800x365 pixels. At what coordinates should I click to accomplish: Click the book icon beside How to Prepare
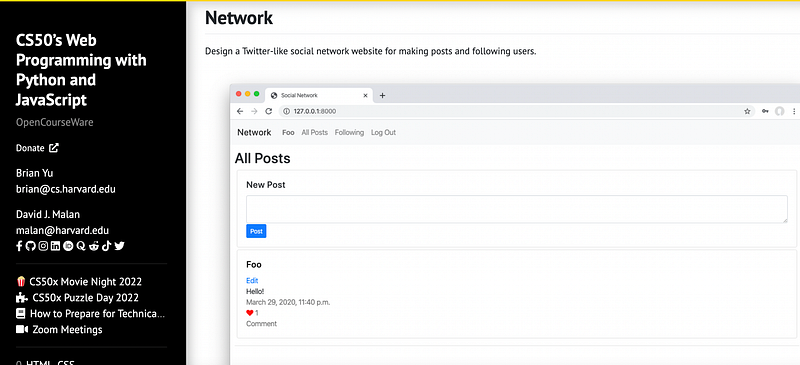pyautogui.click(x=20, y=313)
